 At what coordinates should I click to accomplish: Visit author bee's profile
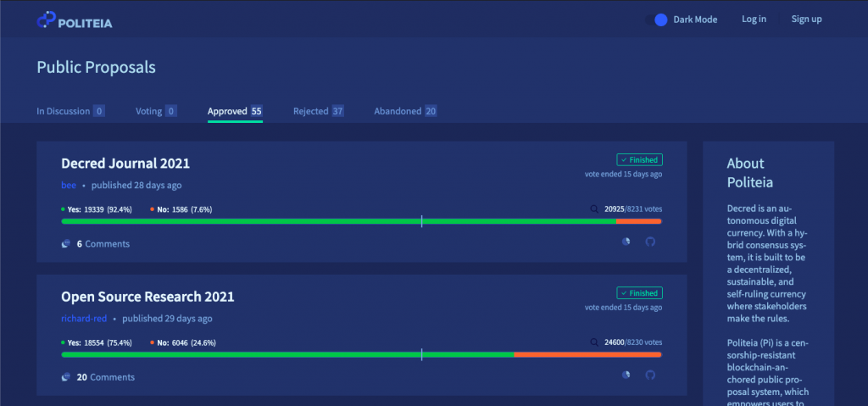click(69, 185)
